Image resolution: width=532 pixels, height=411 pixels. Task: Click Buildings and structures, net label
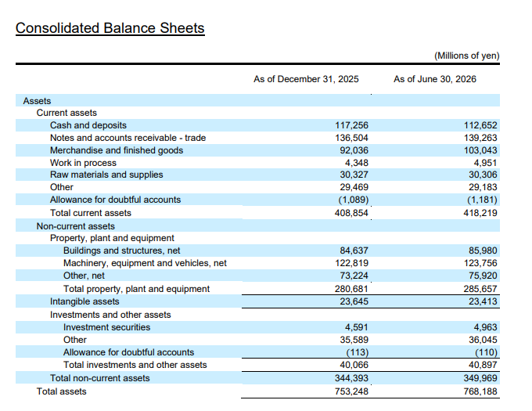122,251
